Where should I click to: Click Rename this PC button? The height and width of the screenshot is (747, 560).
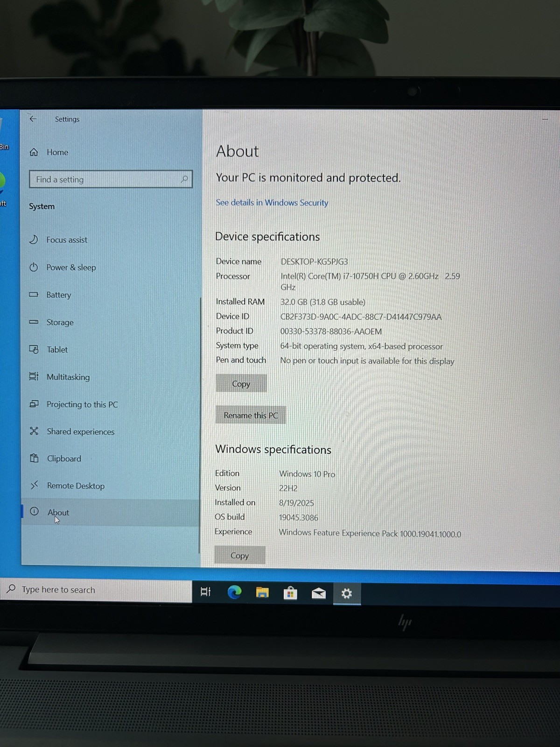(x=251, y=415)
